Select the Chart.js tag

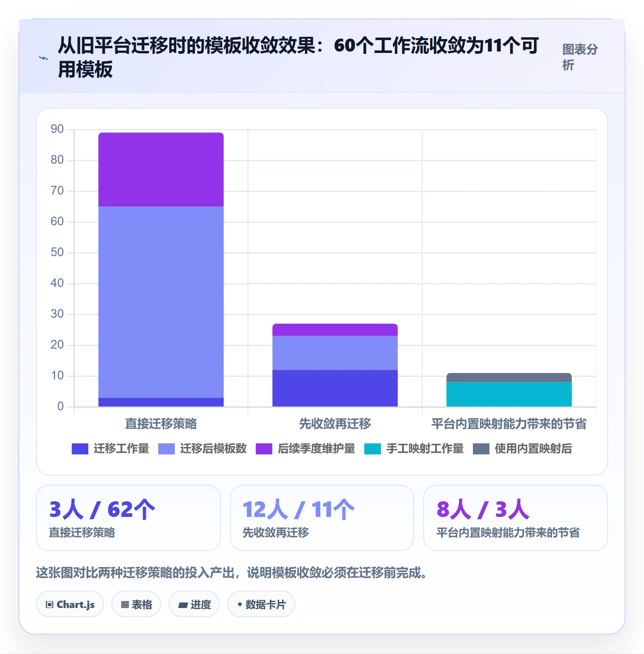(x=70, y=604)
